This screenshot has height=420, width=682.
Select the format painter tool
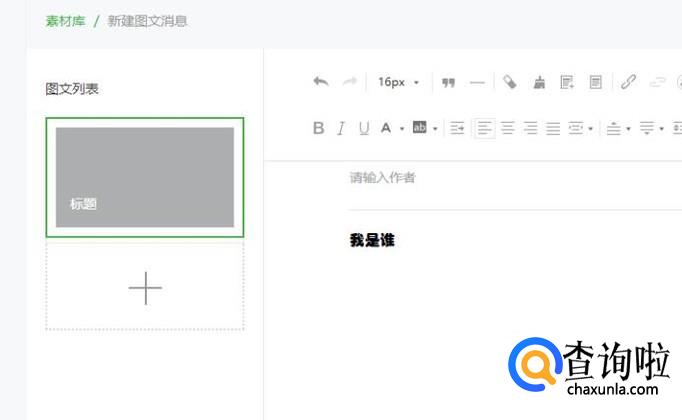coord(510,82)
